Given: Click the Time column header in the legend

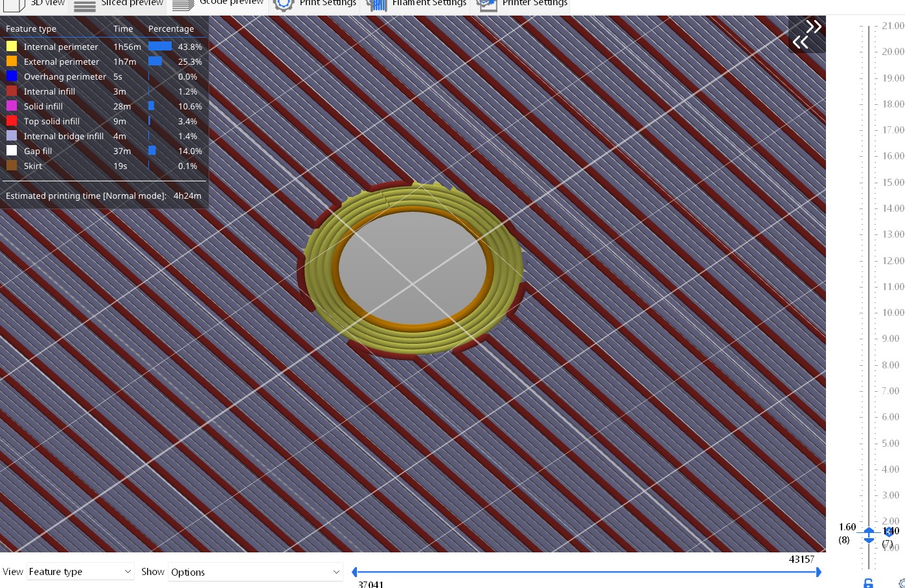Looking at the screenshot, I should [123, 28].
